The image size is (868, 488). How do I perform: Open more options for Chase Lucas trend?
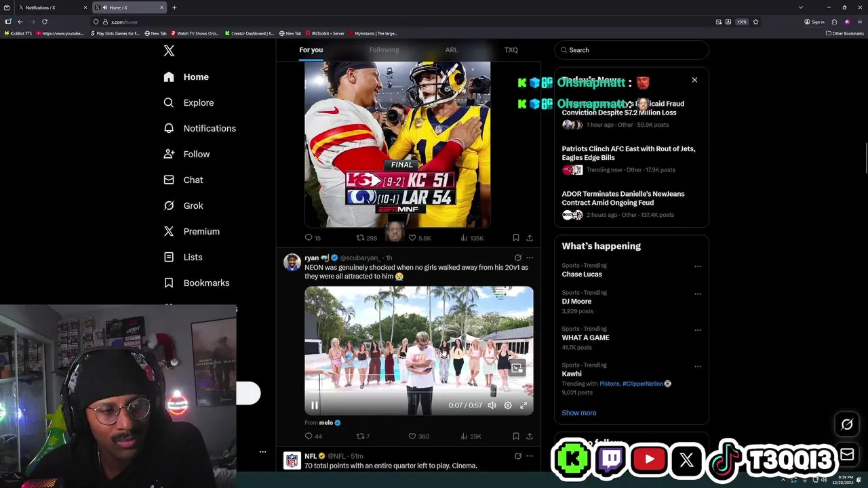tap(698, 266)
